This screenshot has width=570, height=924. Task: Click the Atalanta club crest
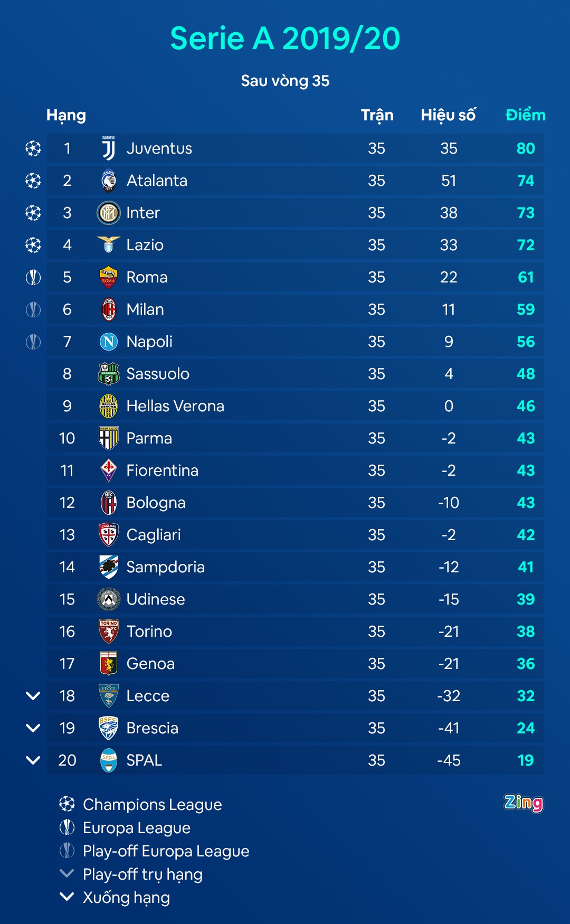109,181
